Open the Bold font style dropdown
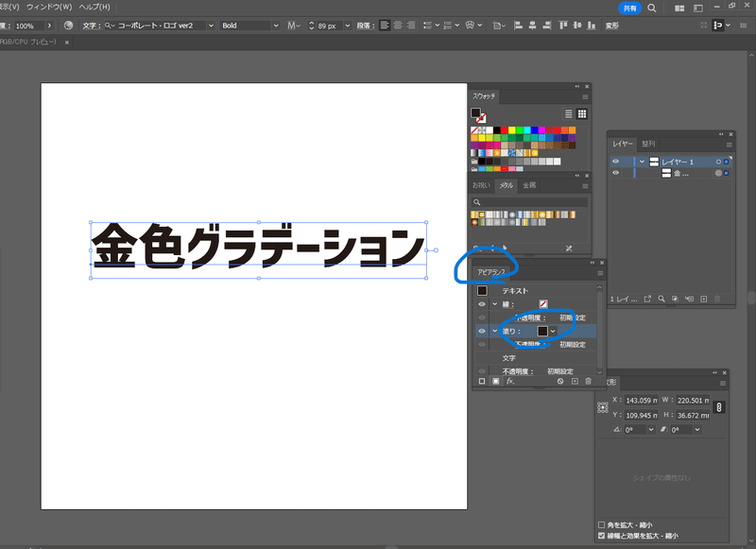 coord(276,26)
